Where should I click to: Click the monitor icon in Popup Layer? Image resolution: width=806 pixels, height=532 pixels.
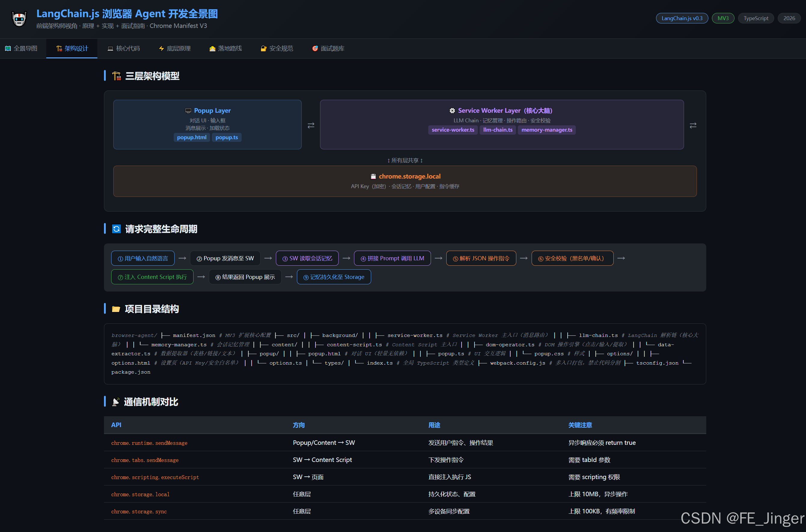point(188,111)
